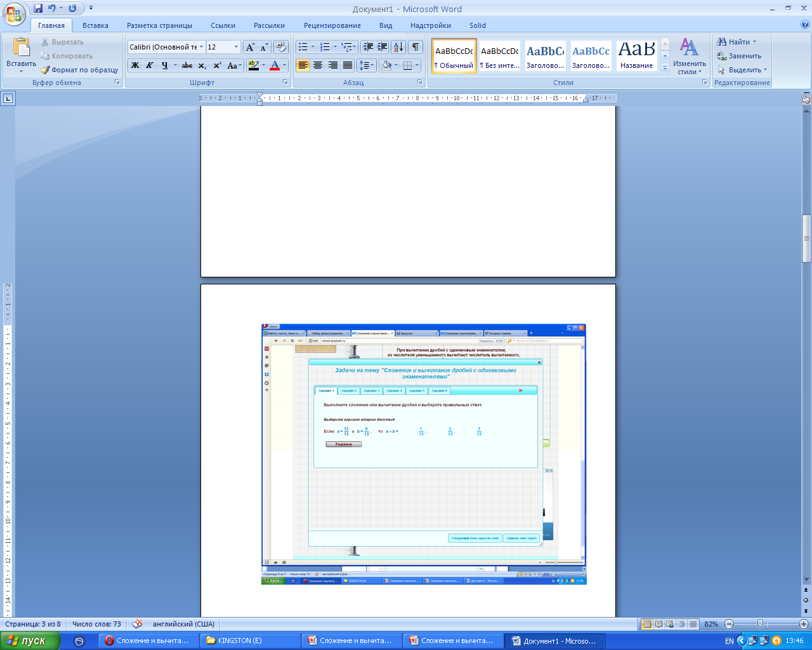
Task: Switch to the Вставка ribbon tab
Action: tap(95, 25)
